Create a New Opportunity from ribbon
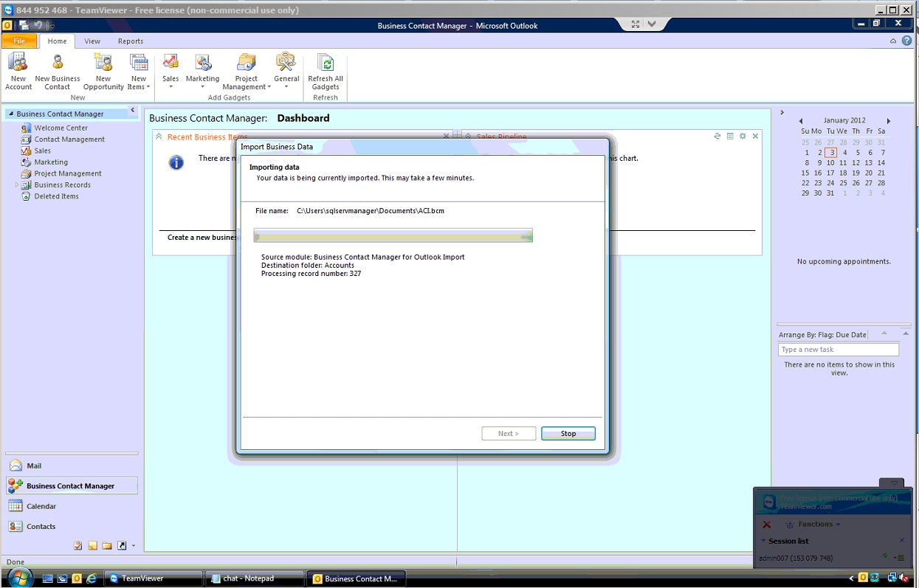Viewport: 919px width, 588px height. [x=103, y=71]
